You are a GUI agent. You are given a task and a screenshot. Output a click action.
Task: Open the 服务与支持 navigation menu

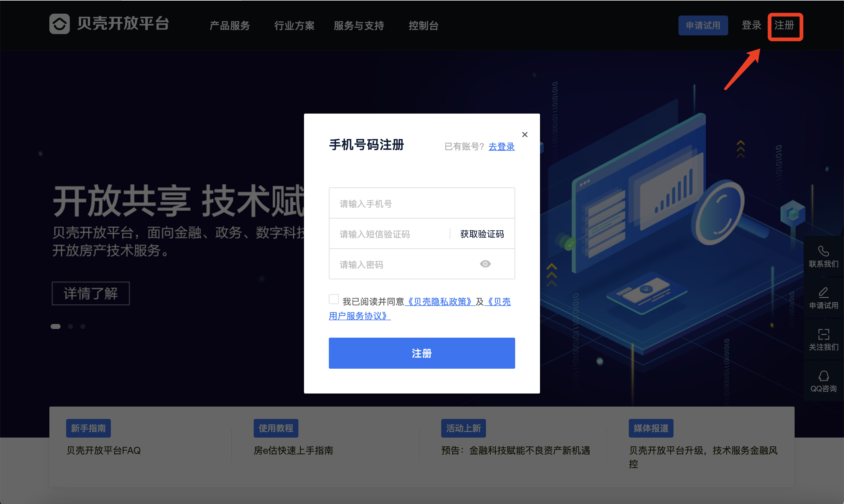pyautogui.click(x=359, y=25)
